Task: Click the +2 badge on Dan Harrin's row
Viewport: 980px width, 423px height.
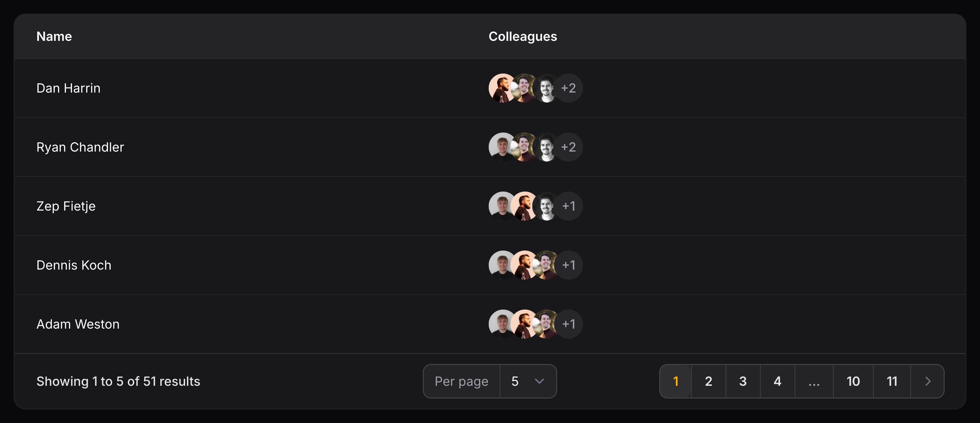Action: click(569, 88)
